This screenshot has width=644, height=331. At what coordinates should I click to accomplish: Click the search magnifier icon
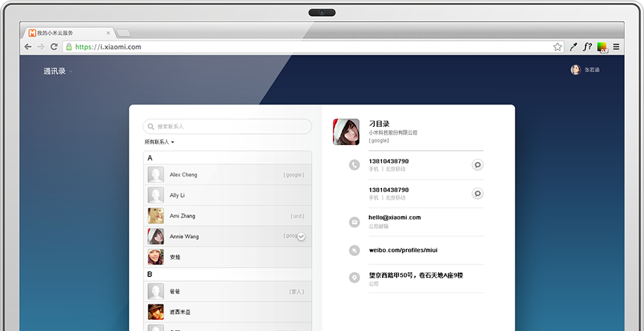click(x=151, y=126)
